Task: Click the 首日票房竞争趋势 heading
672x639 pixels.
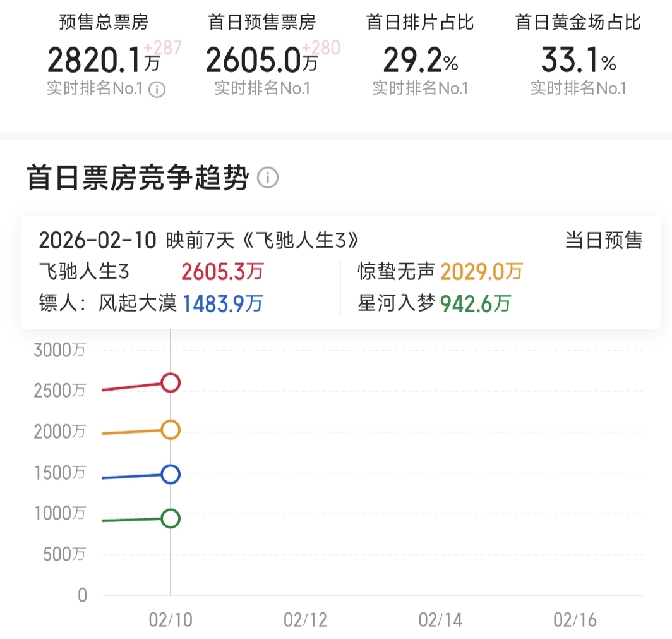Action: pyautogui.click(x=138, y=178)
